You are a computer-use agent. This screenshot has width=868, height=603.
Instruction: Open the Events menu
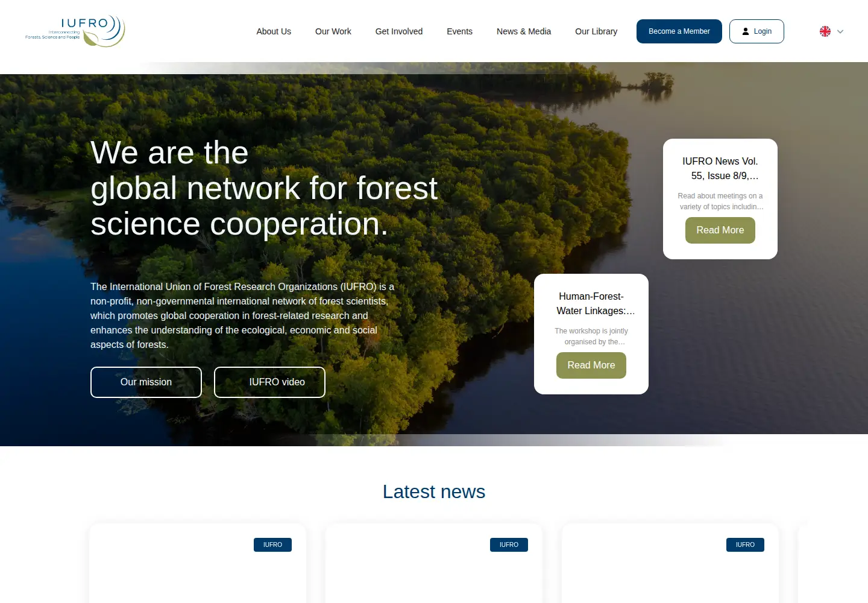[459, 31]
